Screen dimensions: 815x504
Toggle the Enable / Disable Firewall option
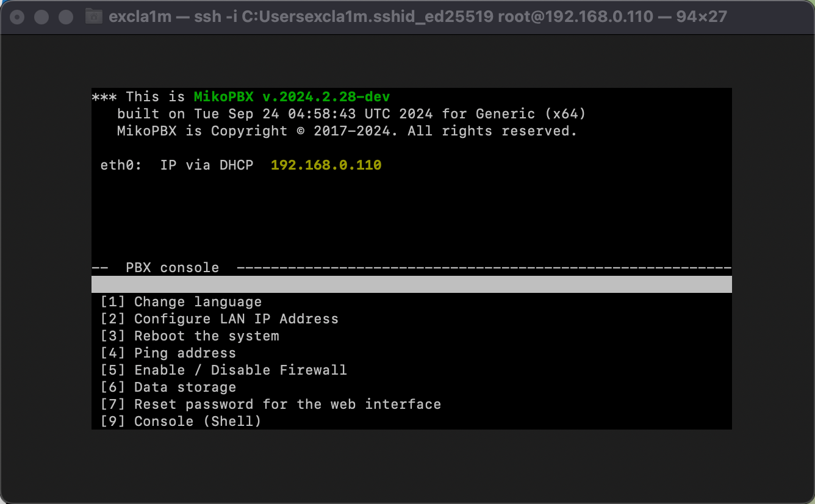click(x=223, y=370)
